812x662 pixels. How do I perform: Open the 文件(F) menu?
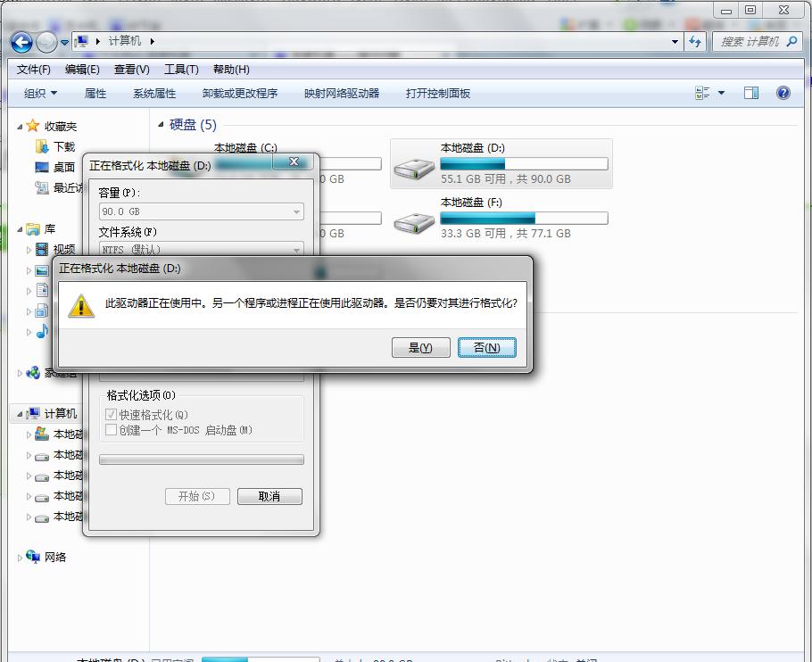(34, 70)
